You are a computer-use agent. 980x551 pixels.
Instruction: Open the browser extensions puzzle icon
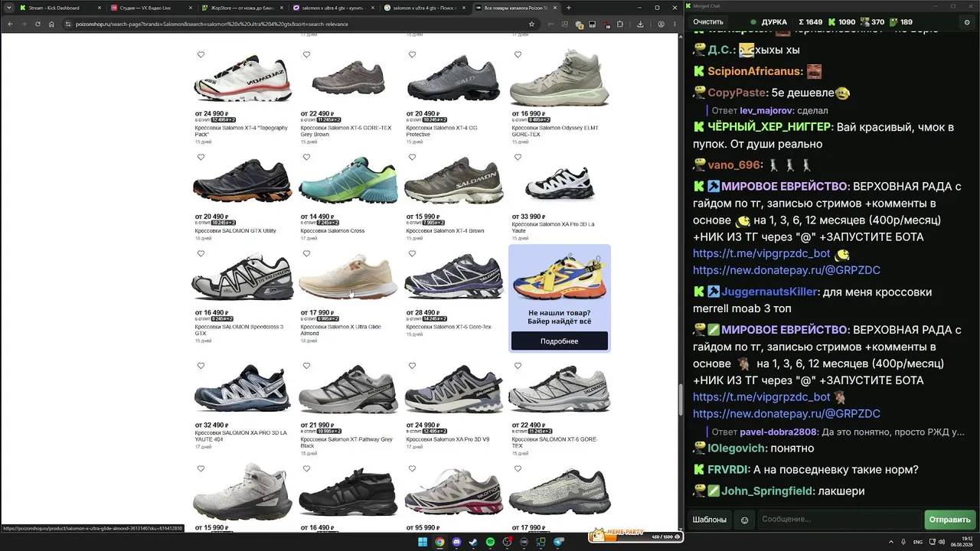(620, 24)
